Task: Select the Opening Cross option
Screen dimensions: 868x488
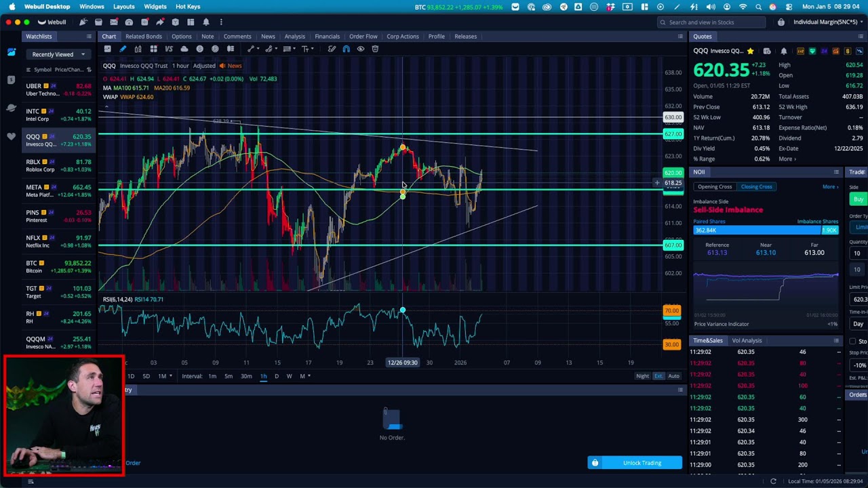Action: pos(715,186)
